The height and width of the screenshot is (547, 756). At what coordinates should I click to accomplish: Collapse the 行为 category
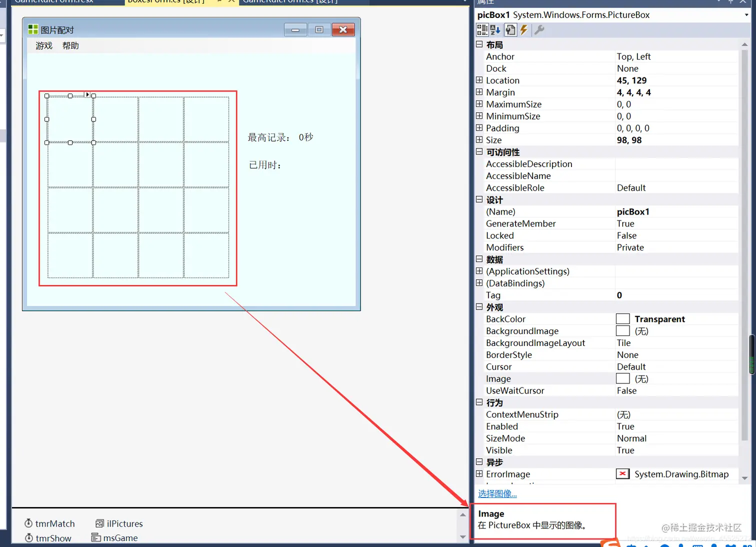tap(479, 402)
